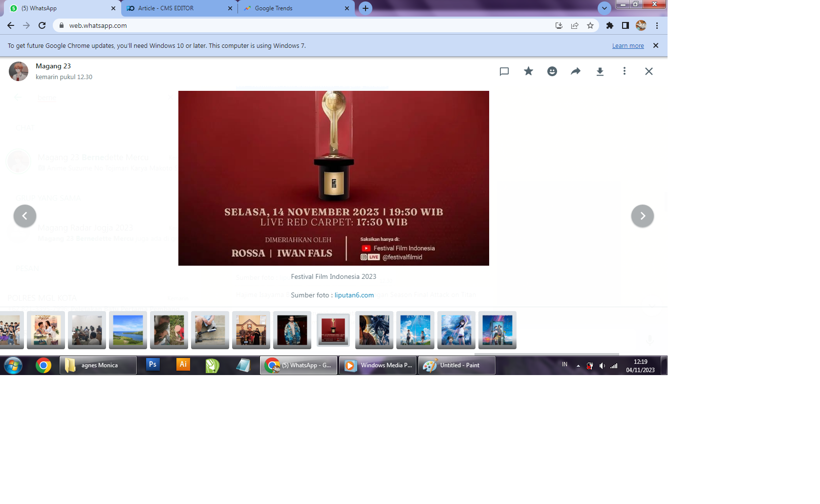
Task: Open the volume control in tray
Action: (602, 366)
